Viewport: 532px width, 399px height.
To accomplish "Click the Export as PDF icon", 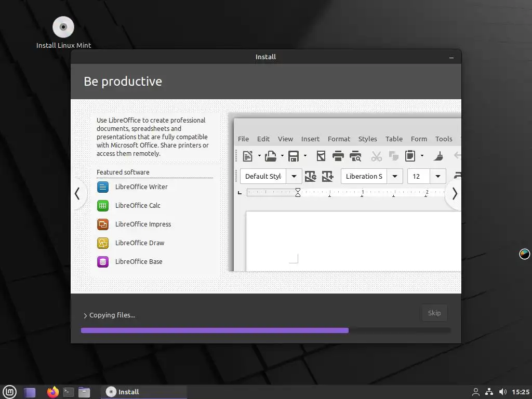I will [x=321, y=156].
